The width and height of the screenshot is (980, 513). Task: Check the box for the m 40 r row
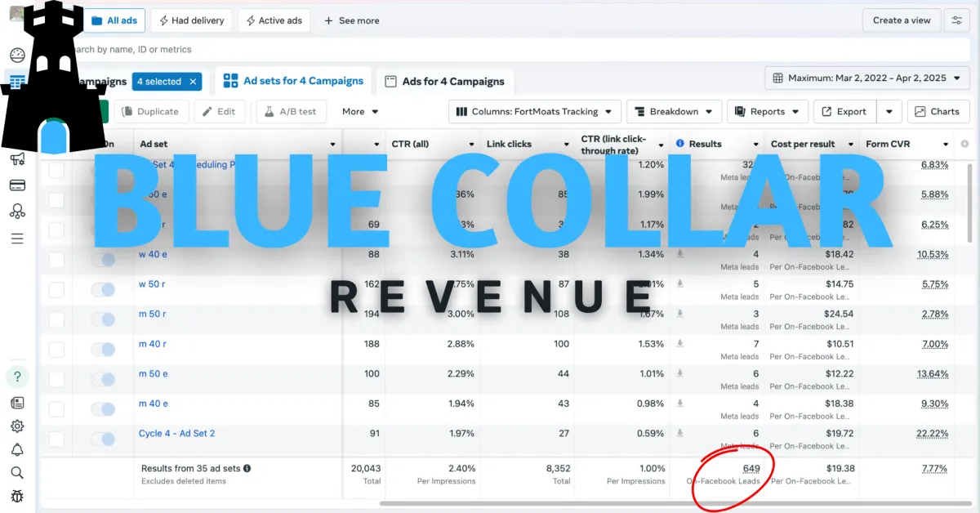click(56, 350)
